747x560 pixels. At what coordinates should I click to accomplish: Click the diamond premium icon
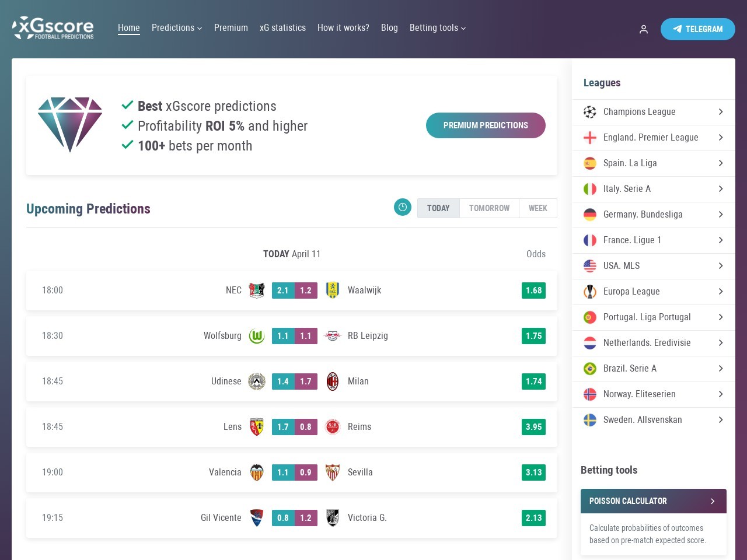point(70,125)
